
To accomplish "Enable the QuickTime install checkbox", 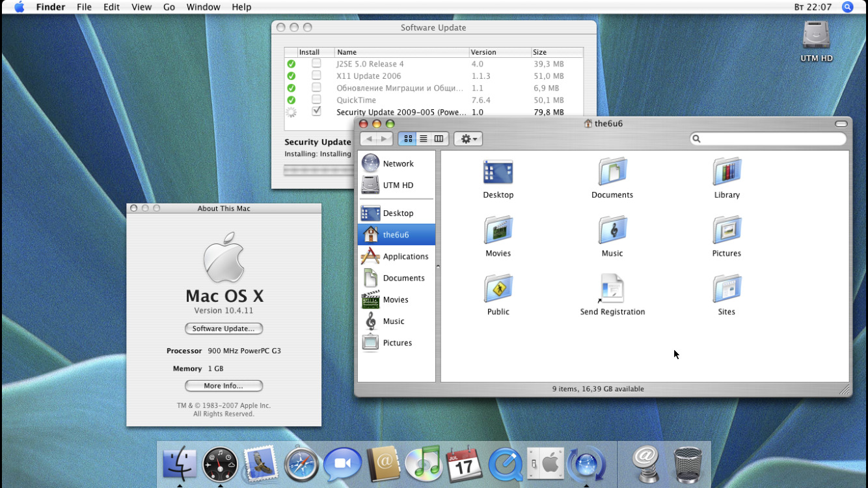I will [316, 100].
